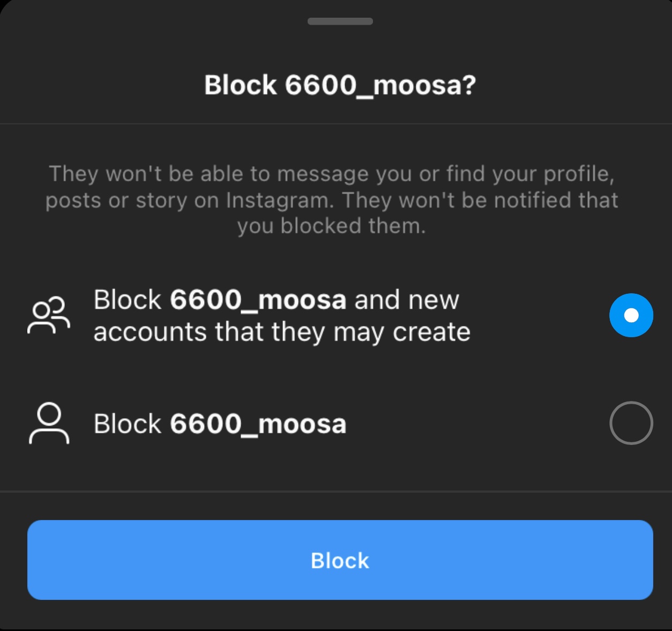Image resolution: width=672 pixels, height=631 pixels.
Task: Tap the grabber handle atop the sheet
Action: pos(340,21)
